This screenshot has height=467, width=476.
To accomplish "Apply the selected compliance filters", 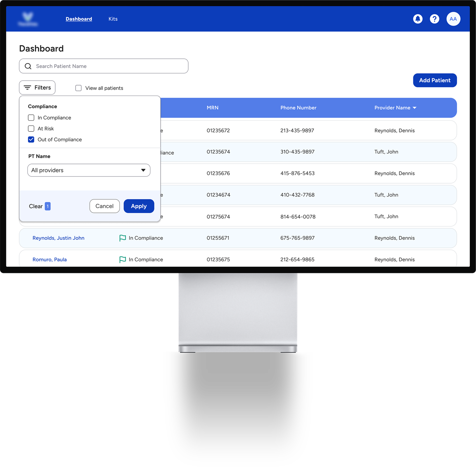I will [x=139, y=206].
